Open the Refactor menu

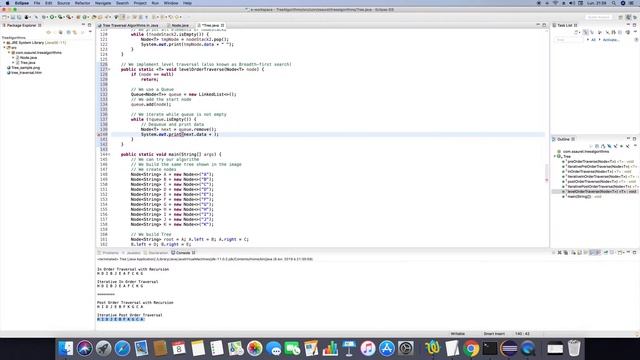[82, 3]
